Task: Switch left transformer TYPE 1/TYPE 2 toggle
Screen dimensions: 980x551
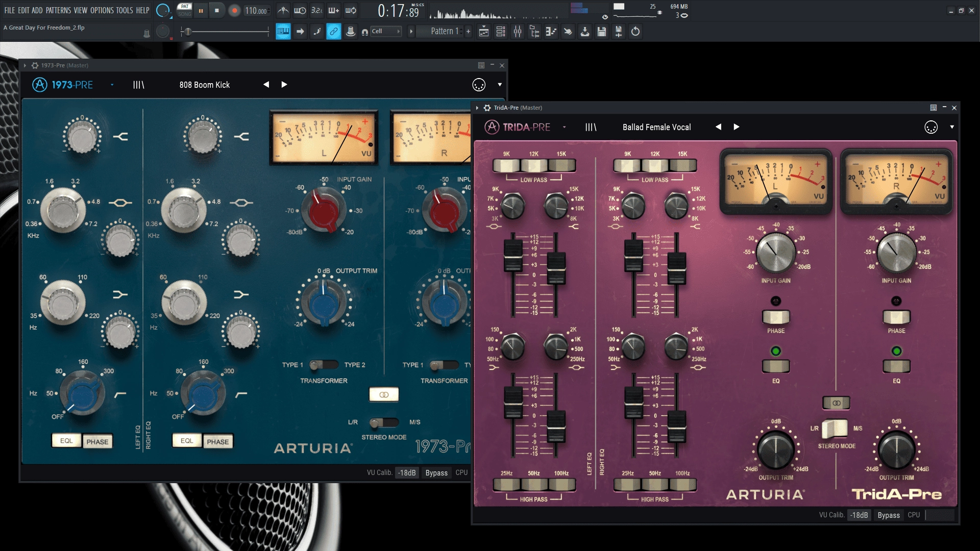Action: (324, 364)
